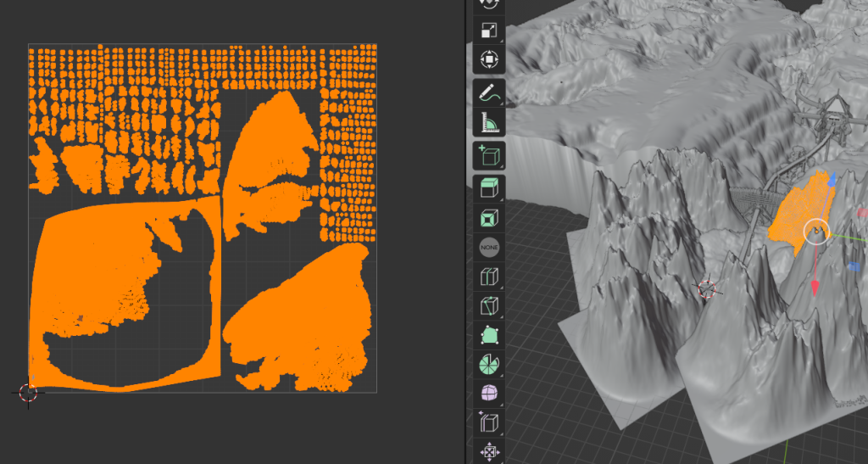Select the Poly Build tool
The width and height of the screenshot is (868, 464).
coord(489,336)
